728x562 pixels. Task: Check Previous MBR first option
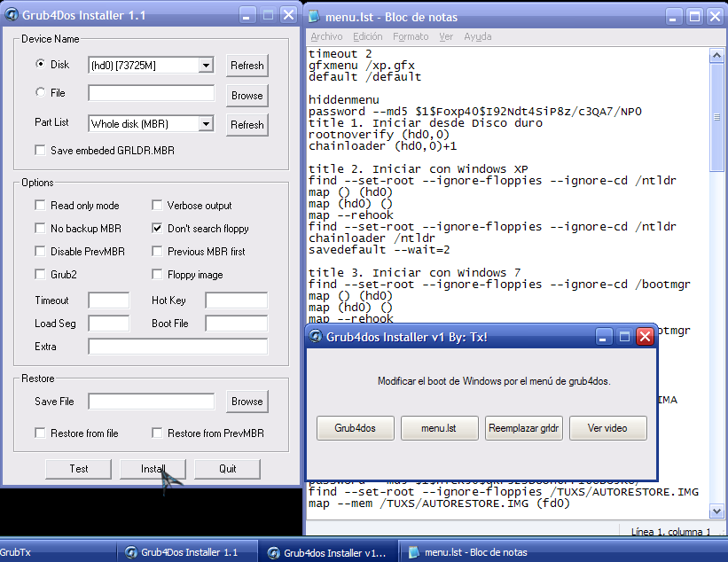(157, 252)
